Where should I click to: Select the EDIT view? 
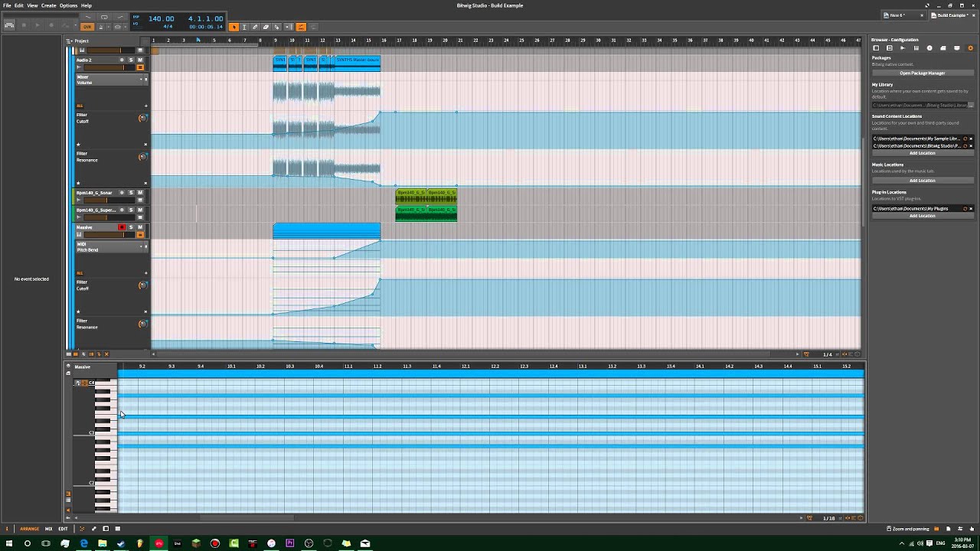point(63,529)
